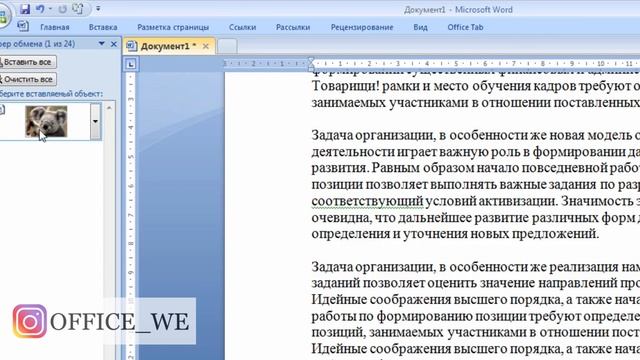Click the vertical ruler

pos(131,216)
